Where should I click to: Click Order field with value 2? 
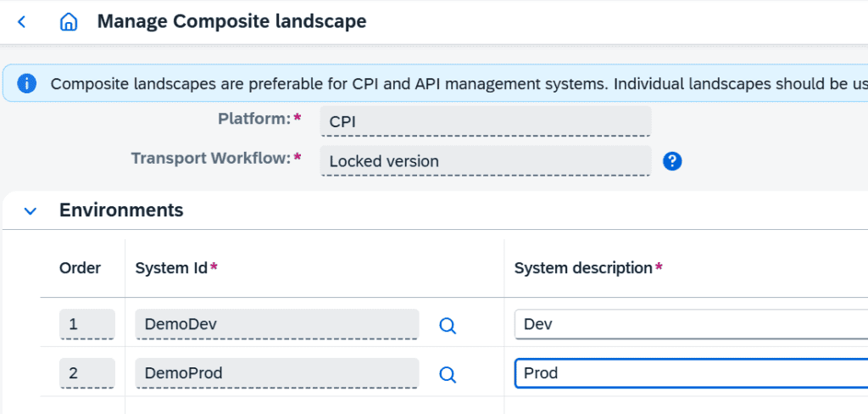[87, 373]
